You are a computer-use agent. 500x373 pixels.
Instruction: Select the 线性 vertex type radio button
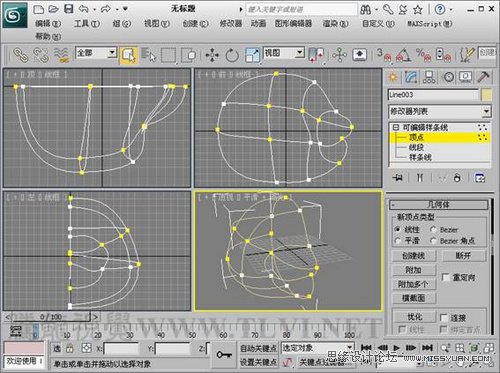pos(397,229)
